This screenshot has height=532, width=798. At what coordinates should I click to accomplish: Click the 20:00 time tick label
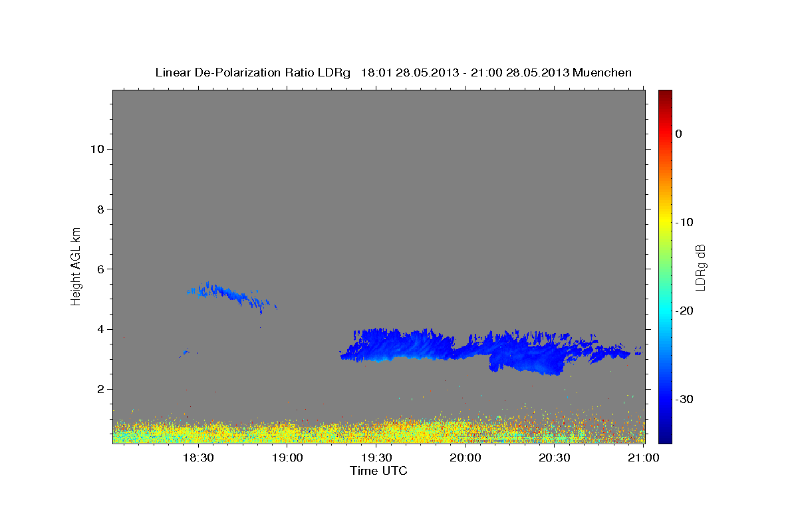tap(465, 458)
